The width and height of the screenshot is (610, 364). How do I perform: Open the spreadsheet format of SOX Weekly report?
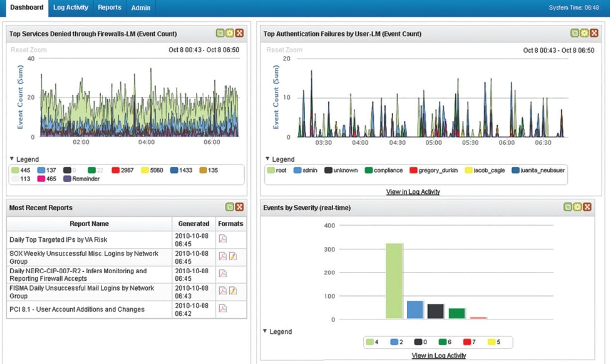pos(232,256)
